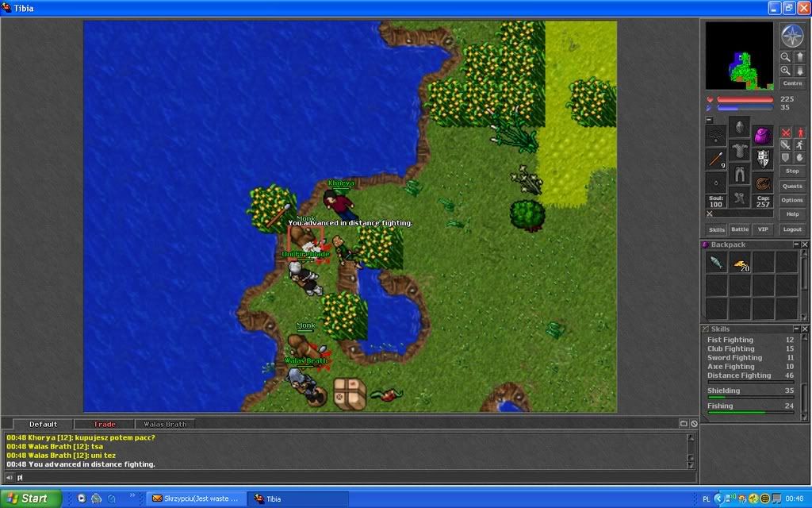Toggle the chat say-mode speaker icon

[x=9, y=477]
